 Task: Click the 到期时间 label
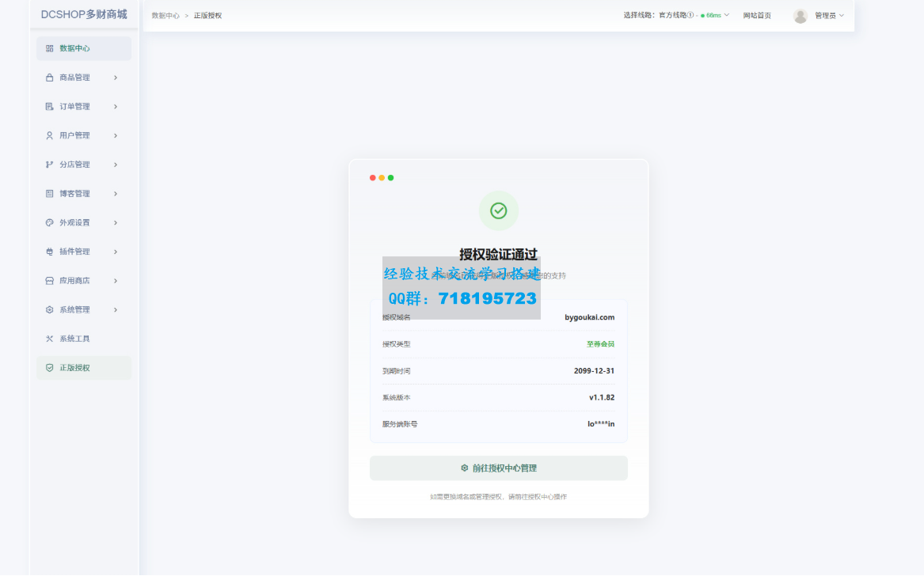396,371
